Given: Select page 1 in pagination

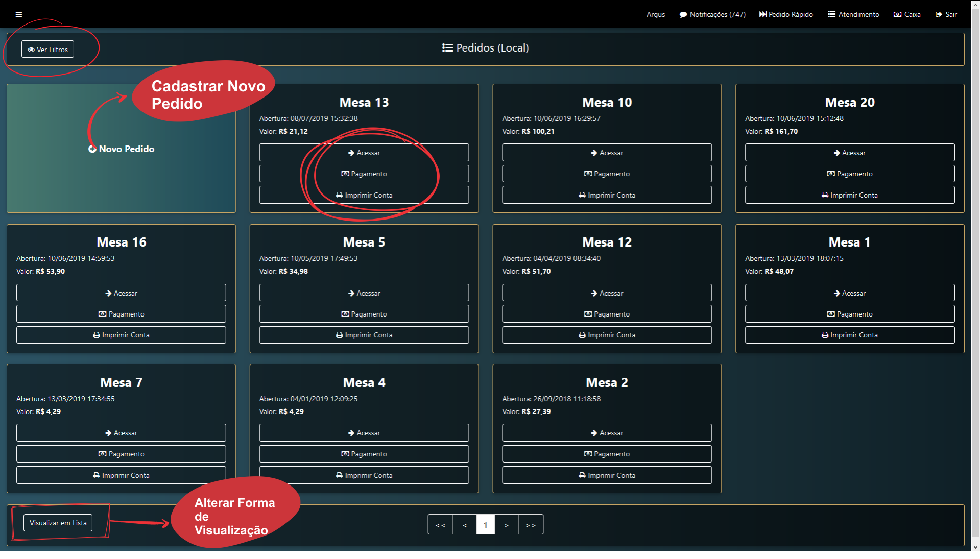Looking at the screenshot, I should (x=485, y=525).
